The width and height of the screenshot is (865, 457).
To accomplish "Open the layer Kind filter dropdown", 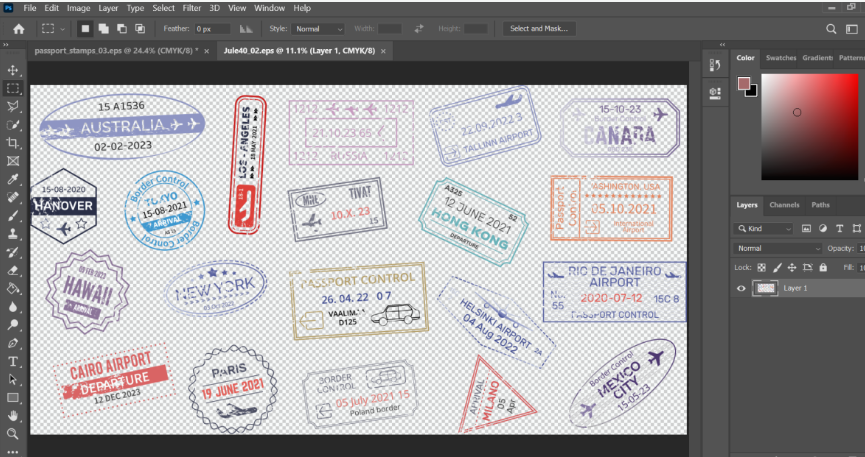I will [x=765, y=228].
